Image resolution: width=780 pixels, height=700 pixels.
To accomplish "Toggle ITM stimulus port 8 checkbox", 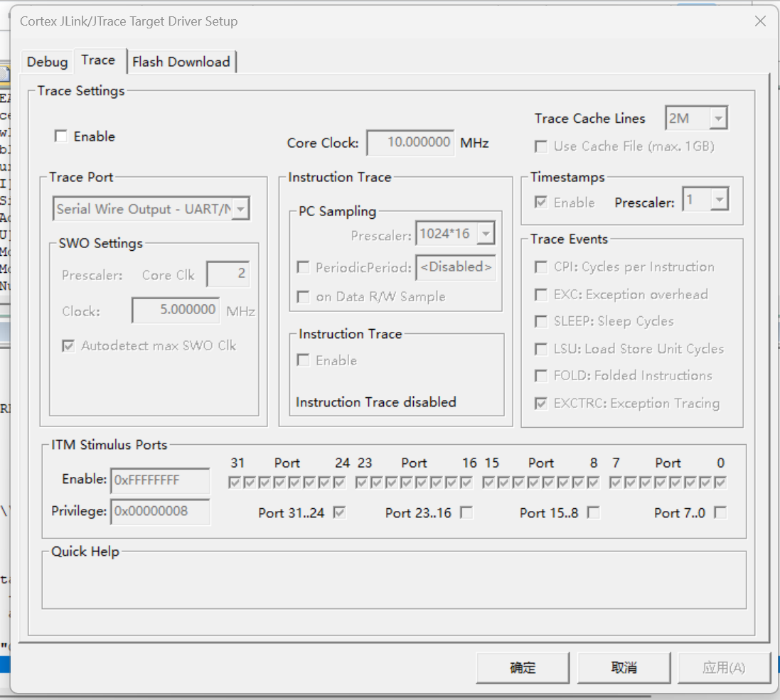I will tap(594, 483).
